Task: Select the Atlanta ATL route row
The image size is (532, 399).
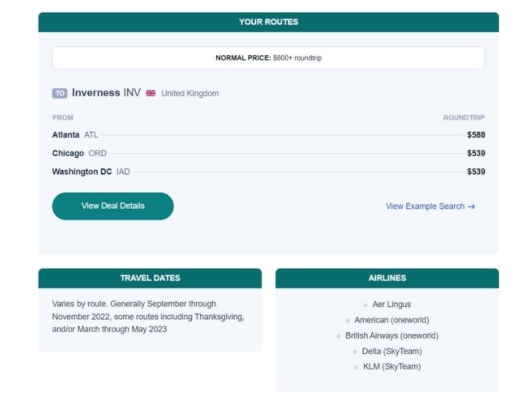Action: 269,135
